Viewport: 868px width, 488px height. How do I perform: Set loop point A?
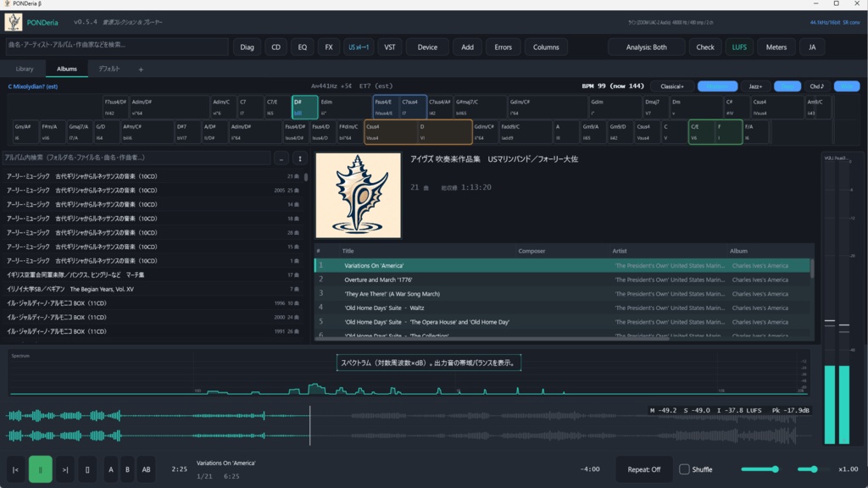click(111, 469)
